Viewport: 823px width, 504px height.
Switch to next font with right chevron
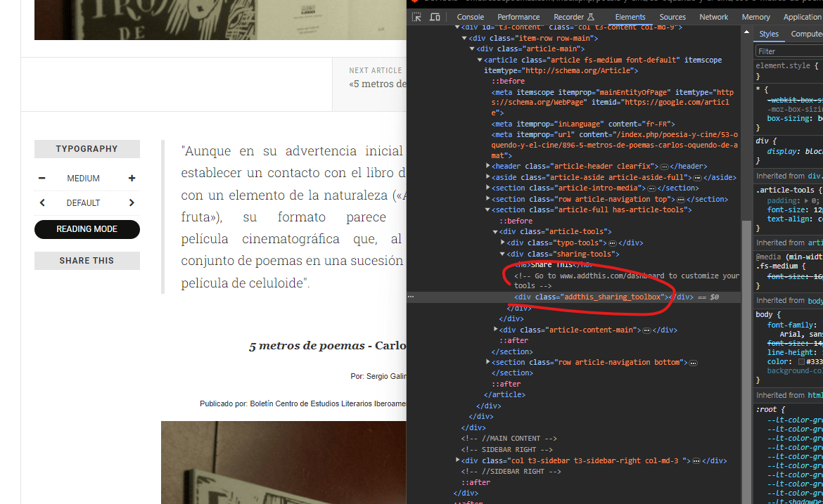(132, 203)
